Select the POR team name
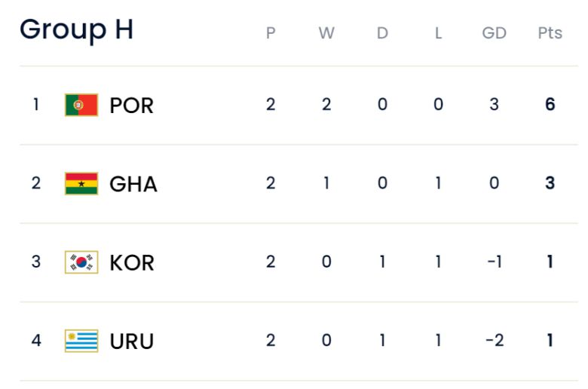Screen dimensions: 588x389 coord(131,106)
